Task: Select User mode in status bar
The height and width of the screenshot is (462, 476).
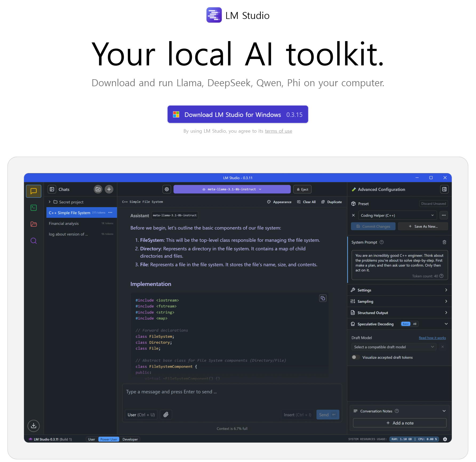Action: pos(91,439)
